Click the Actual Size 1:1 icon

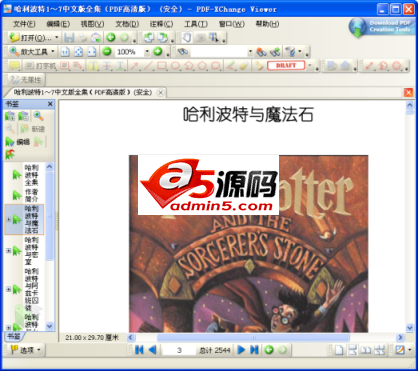[x=65, y=52]
